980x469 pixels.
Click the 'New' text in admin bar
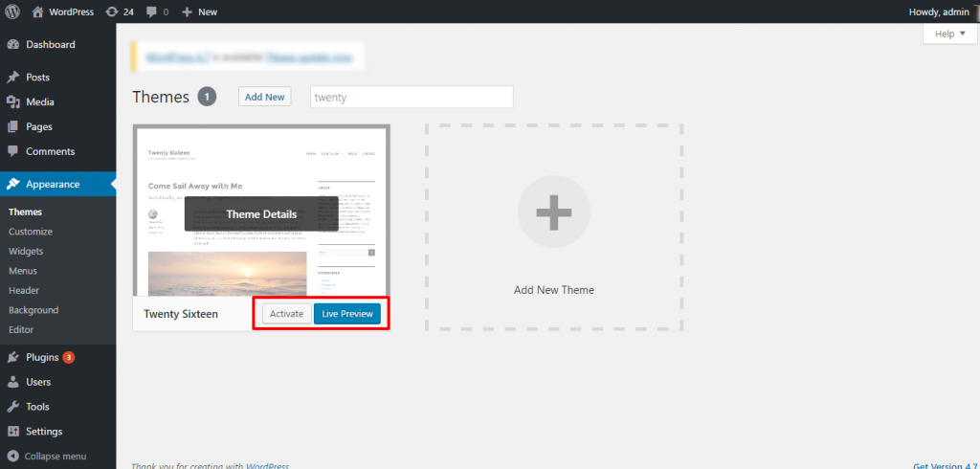coord(208,11)
